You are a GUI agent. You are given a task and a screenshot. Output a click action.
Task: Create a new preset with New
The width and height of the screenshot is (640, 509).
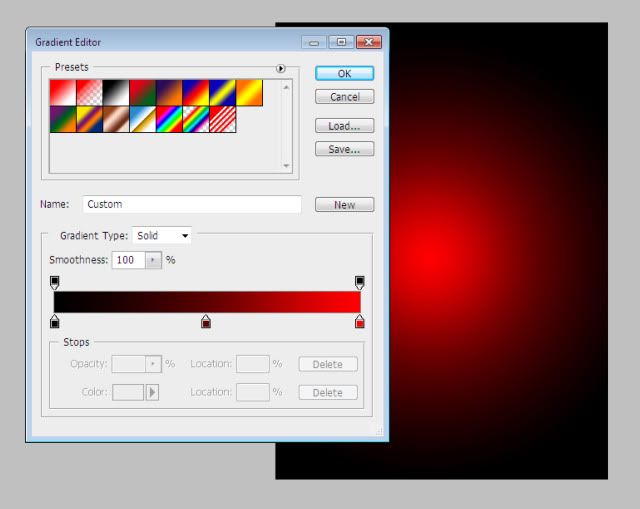coord(344,204)
